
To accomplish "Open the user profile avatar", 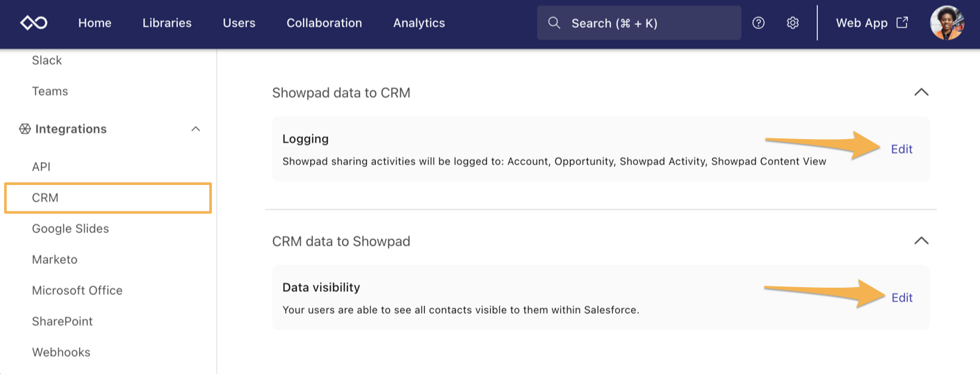I will [947, 23].
